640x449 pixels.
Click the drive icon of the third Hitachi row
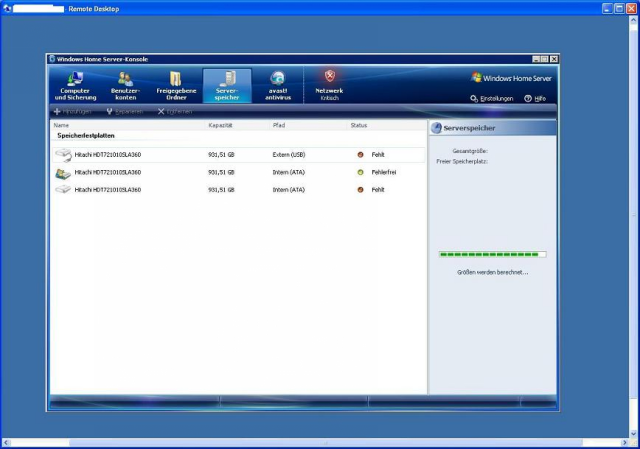point(63,190)
